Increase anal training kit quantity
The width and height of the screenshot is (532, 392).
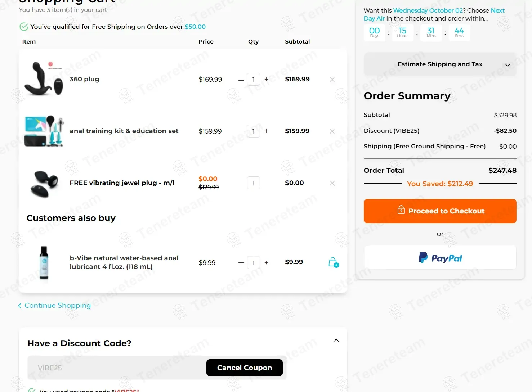coord(267,131)
